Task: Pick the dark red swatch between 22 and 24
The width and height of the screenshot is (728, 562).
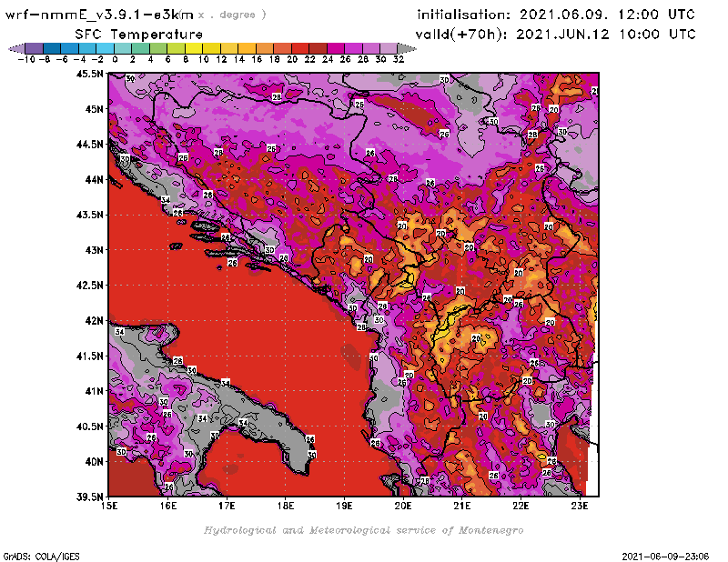Action: 318,48
